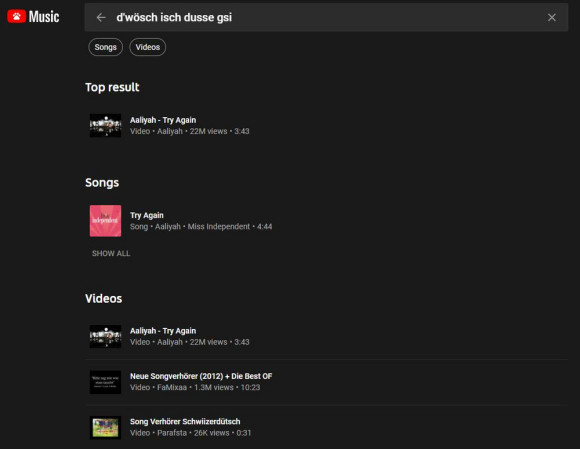
Task: Play the Miss Independent album art thumbnail
Action: (105, 221)
